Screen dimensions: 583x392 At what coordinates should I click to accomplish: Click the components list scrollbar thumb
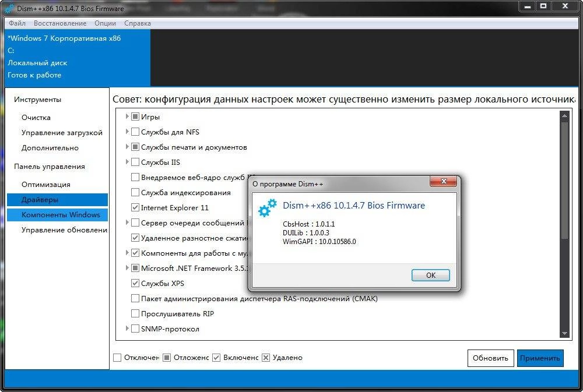pos(564,180)
